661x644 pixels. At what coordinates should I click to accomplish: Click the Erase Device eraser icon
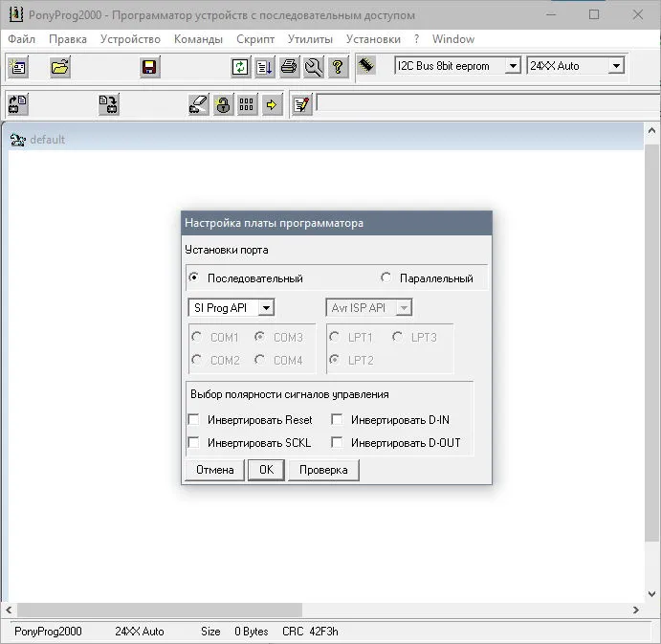[x=198, y=104]
